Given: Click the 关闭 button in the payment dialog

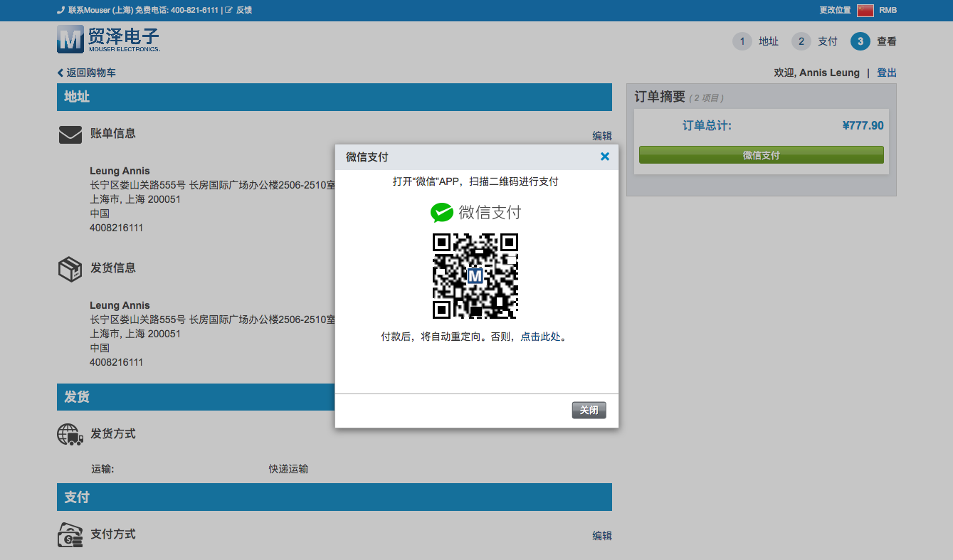Looking at the screenshot, I should pyautogui.click(x=589, y=410).
